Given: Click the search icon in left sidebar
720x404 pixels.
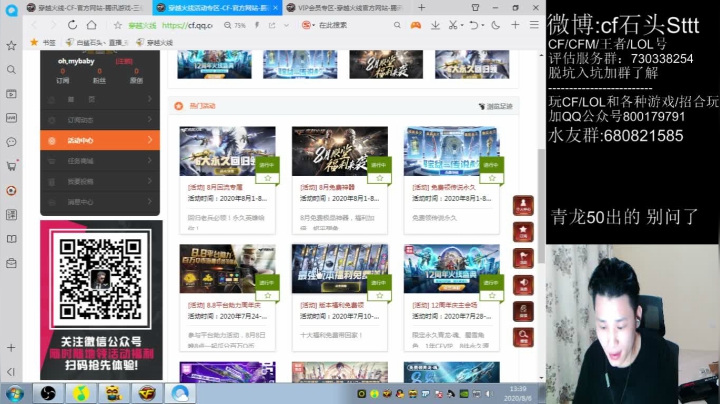Looking at the screenshot, I should pyautogui.click(x=11, y=70).
